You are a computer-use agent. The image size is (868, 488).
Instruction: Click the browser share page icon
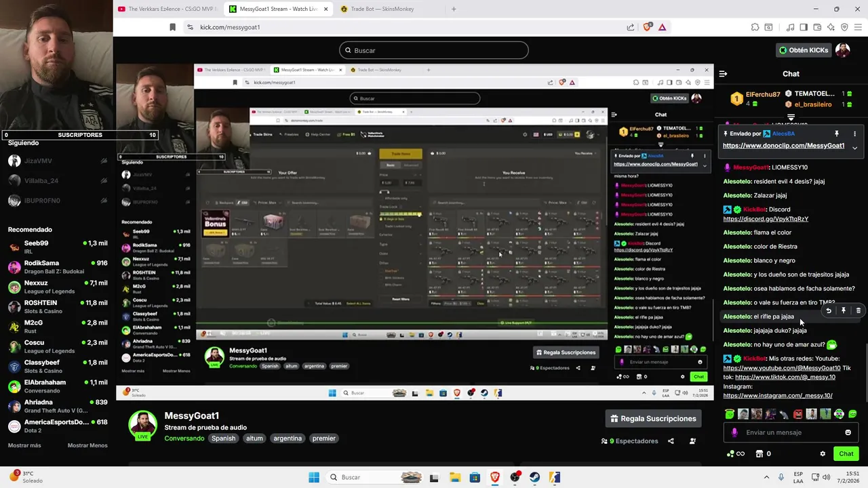coord(631,27)
